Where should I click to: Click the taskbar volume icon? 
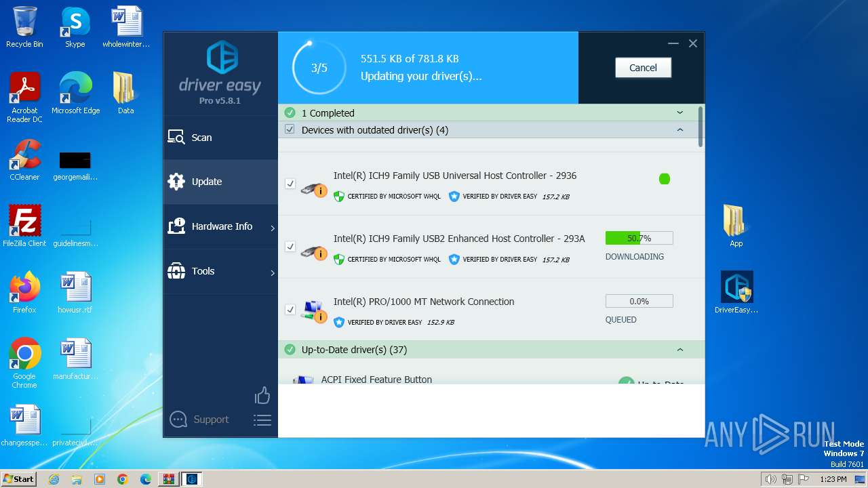point(770,479)
